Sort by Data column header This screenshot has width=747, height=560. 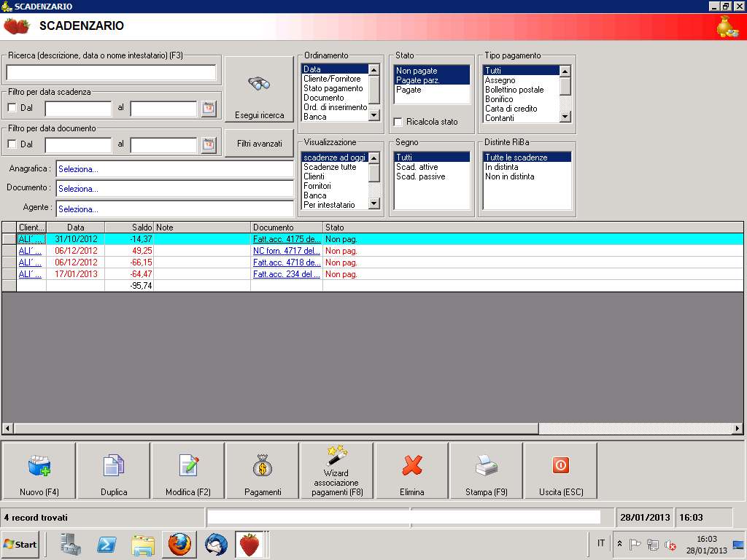pos(75,227)
